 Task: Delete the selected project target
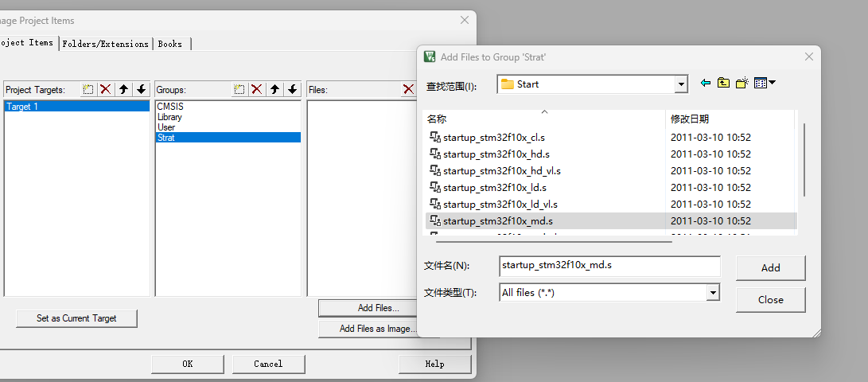[106, 89]
